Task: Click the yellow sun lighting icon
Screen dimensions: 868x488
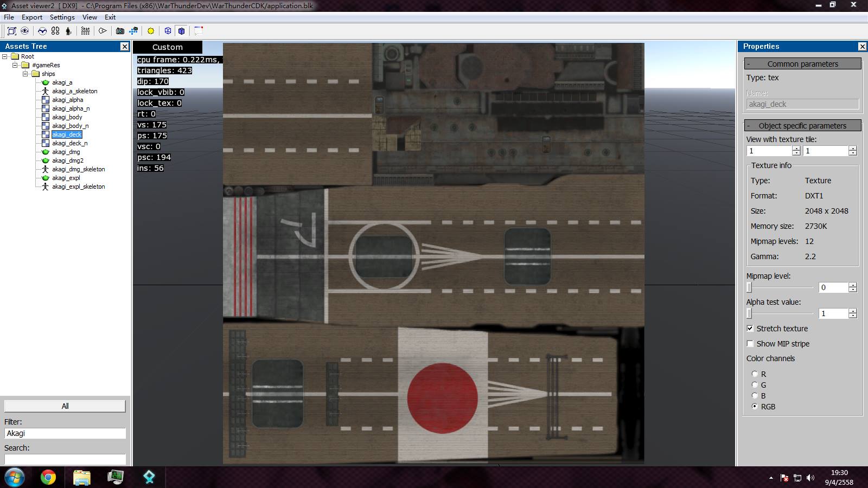Action: coord(151,31)
